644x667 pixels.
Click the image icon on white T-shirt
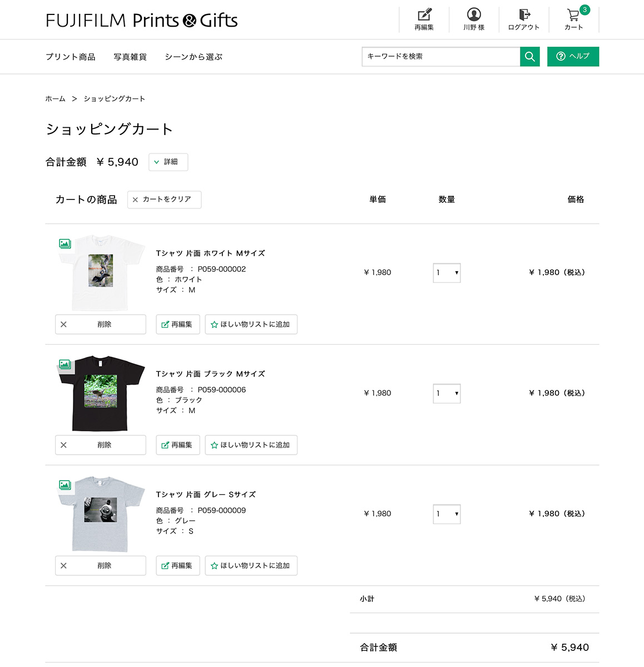[65, 243]
